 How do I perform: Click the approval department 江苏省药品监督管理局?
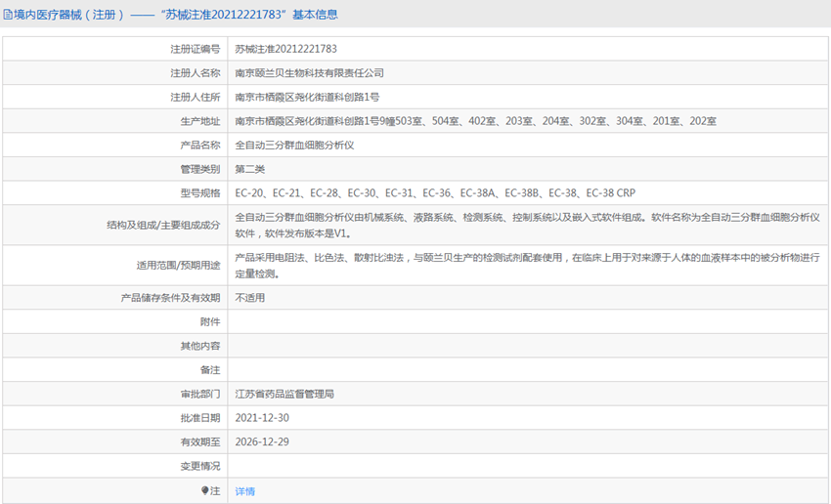[284, 394]
